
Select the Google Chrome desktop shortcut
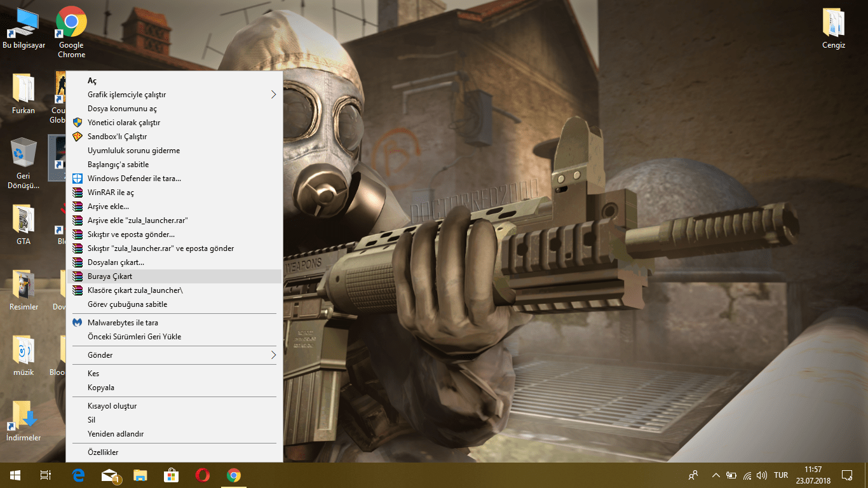coord(71,32)
